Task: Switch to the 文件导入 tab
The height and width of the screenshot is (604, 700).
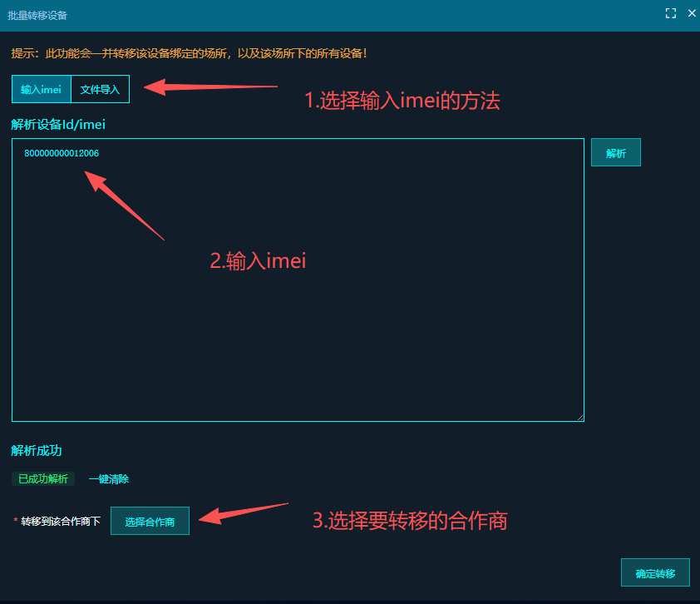Action: pyautogui.click(x=100, y=89)
